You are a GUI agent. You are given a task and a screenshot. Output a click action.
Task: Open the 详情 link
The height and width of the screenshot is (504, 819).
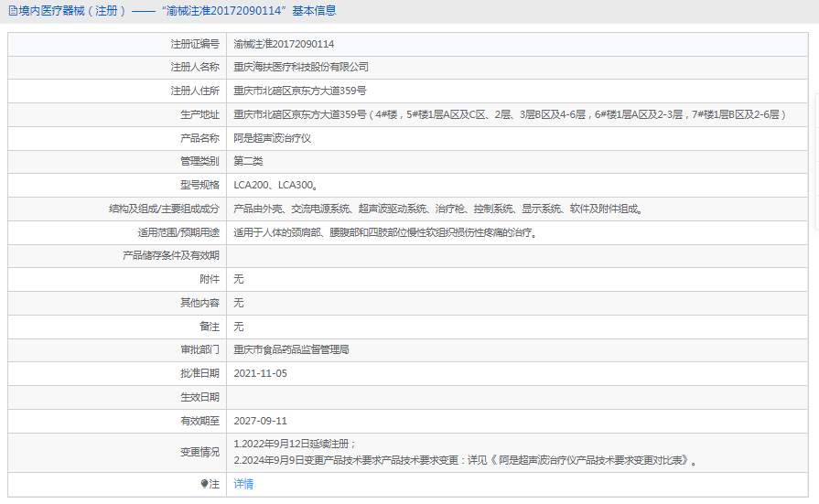pos(243,484)
